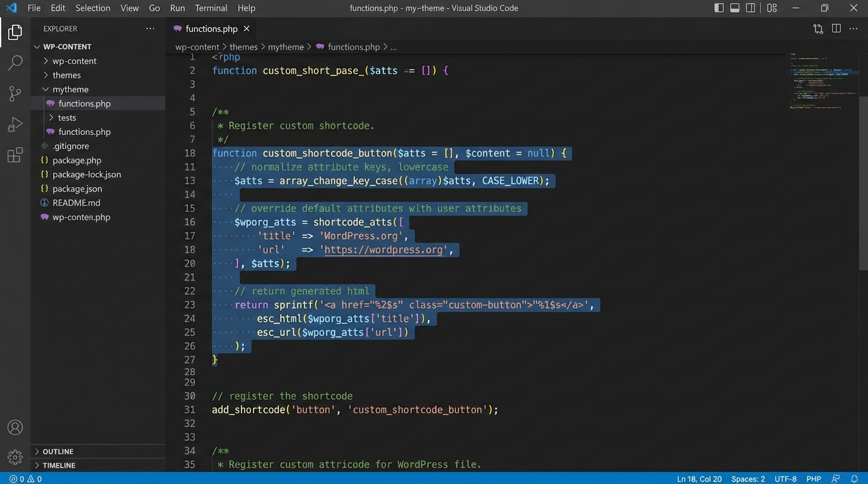The height and width of the screenshot is (484, 868).
Task: Open the Extensions view
Action: [x=15, y=154]
